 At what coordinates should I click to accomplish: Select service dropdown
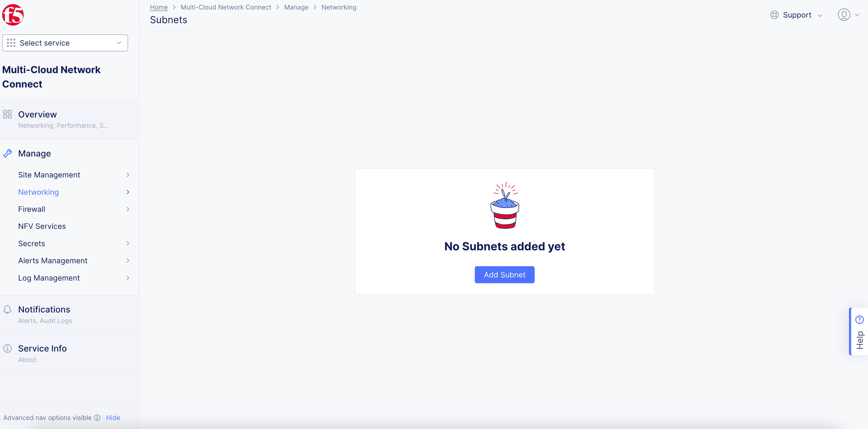point(65,43)
